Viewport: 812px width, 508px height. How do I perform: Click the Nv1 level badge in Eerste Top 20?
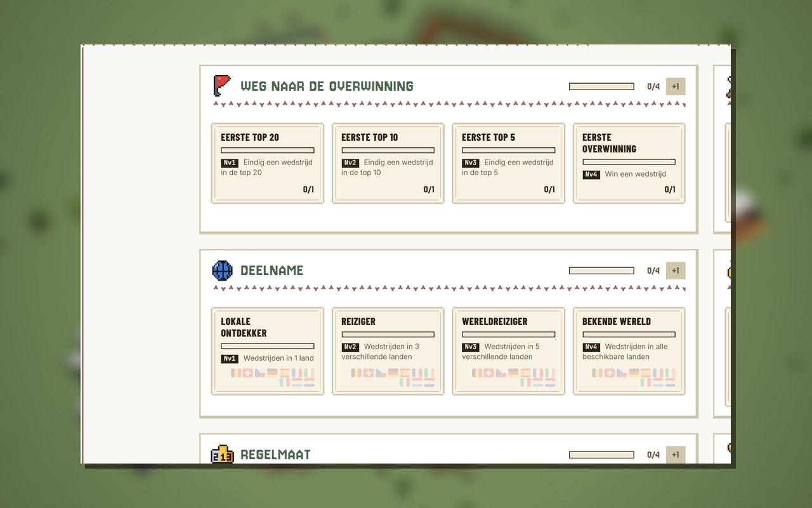(x=230, y=163)
